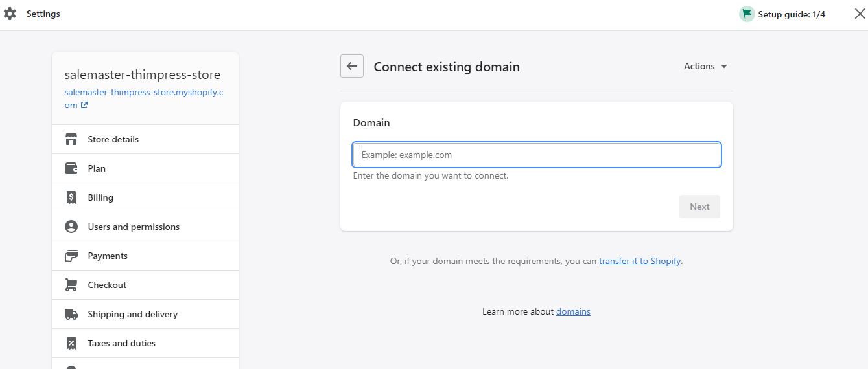The width and height of the screenshot is (868, 369).
Task: Click the Domain card heading
Action: click(371, 122)
